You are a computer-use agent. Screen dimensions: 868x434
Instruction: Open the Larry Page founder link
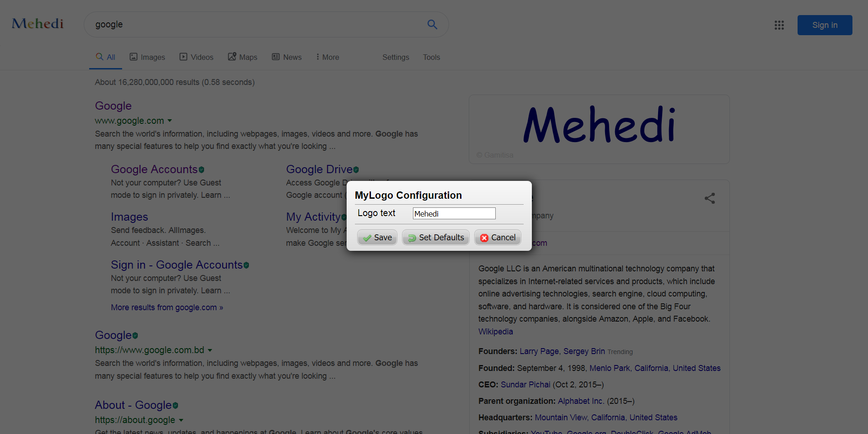pos(539,351)
